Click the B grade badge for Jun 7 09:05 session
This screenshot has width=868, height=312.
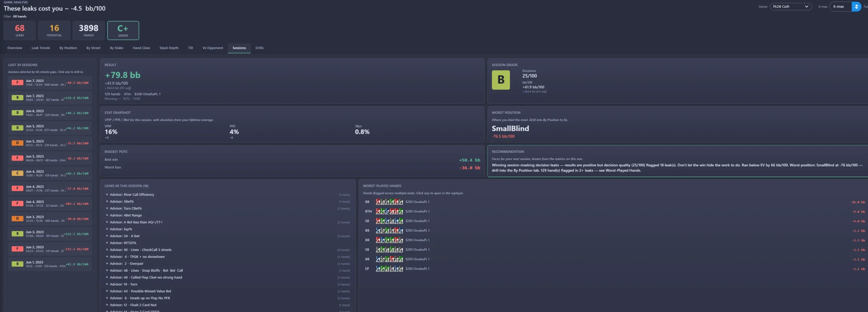pyautogui.click(x=17, y=98)
